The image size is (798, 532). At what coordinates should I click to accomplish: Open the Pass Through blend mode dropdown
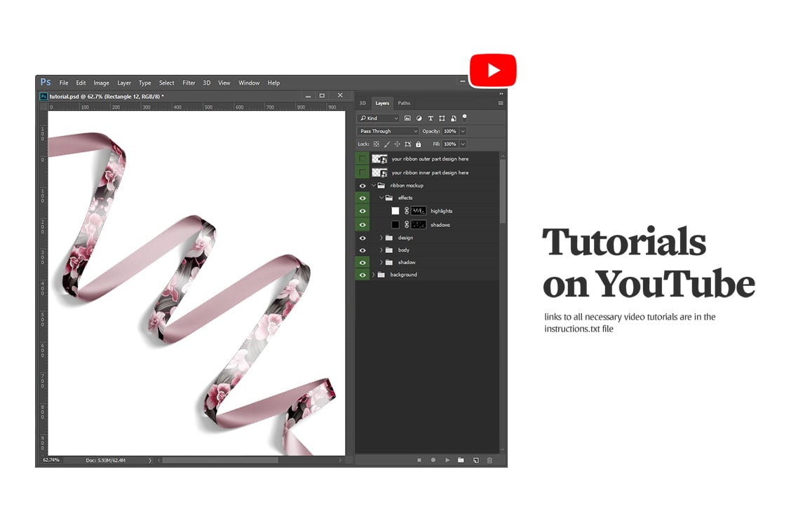(416, 130)
